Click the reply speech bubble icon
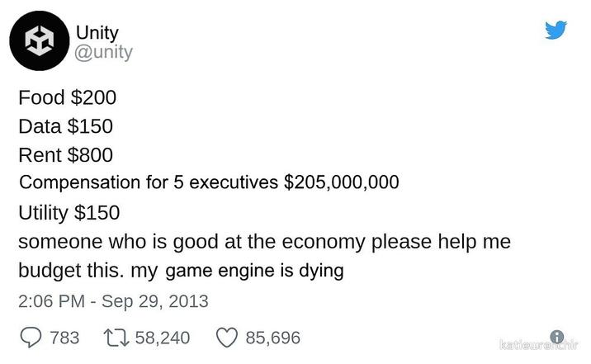 tap(31, 338)
